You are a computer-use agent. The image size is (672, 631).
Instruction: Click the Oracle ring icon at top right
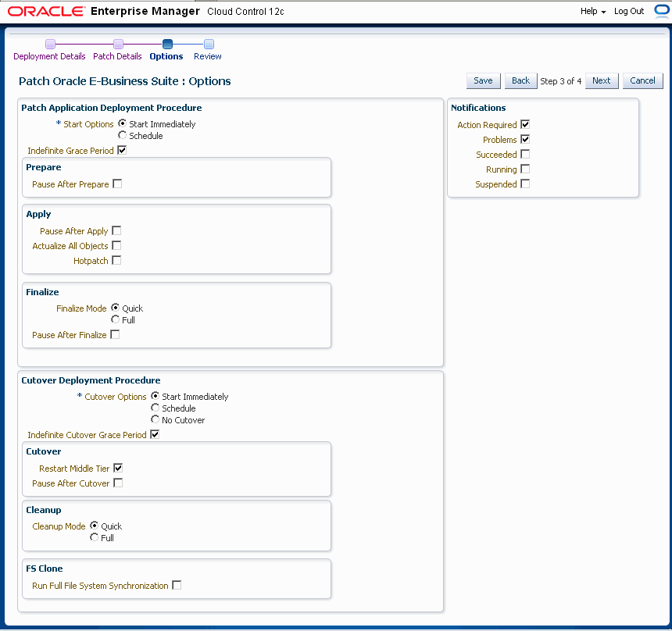click(663, 11)
